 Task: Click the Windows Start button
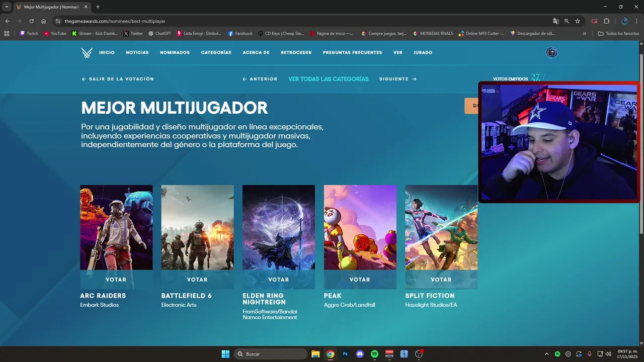click(x=225, y=354)
